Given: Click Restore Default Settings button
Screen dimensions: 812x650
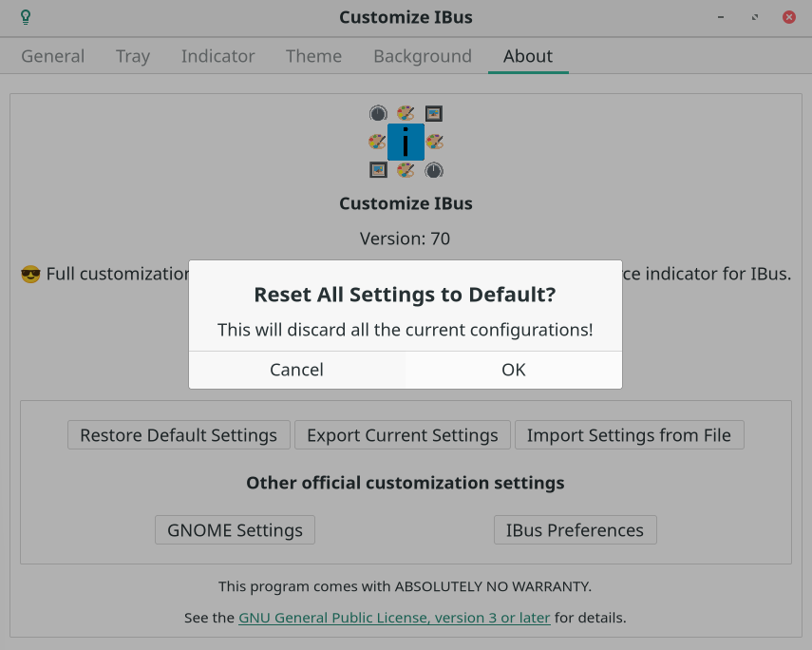Looking at the screenshot, I should point(179,435).
